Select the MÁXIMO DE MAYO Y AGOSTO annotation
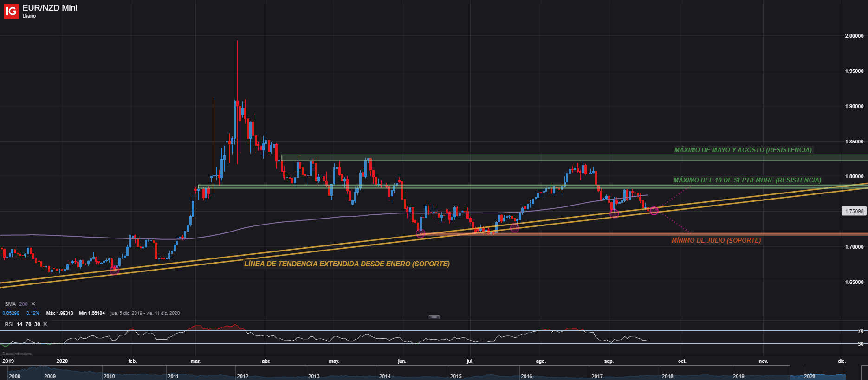 [x=743, y=150]
